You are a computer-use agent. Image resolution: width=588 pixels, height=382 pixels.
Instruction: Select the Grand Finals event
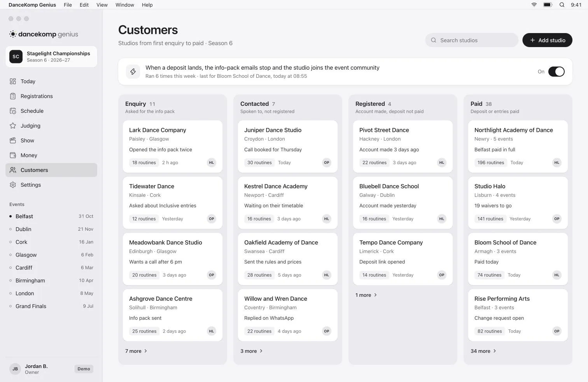tap(51, 306)
